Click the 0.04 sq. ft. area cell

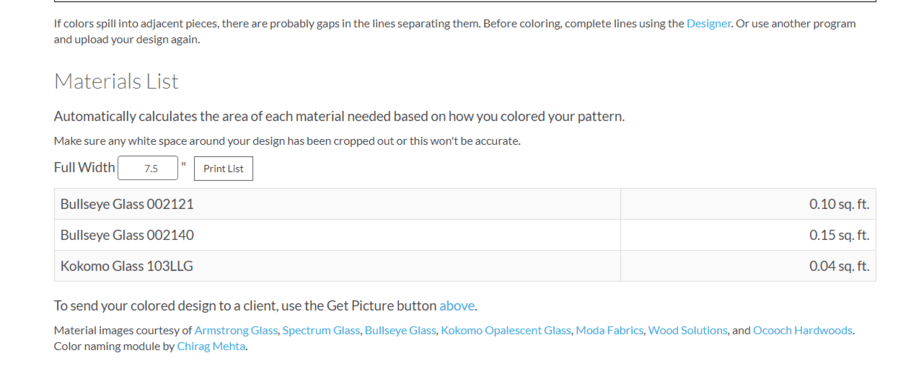748,266
